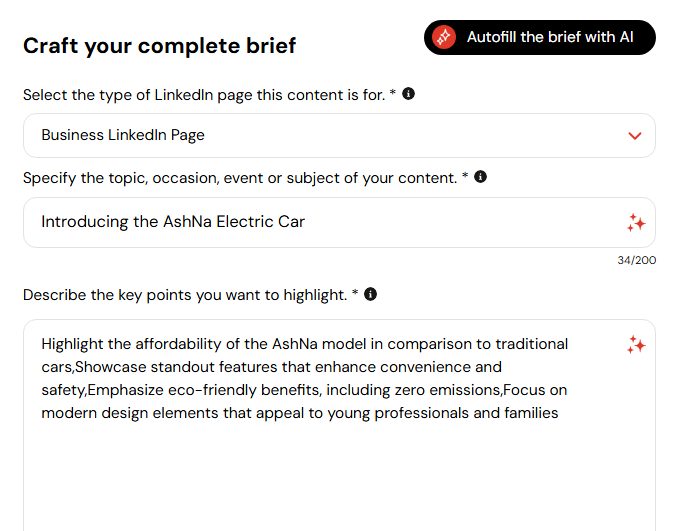Open info tooltip beside LinkedIn page type label
The height and width of the screenshot is (531, 679).
[x=408, y=94]
